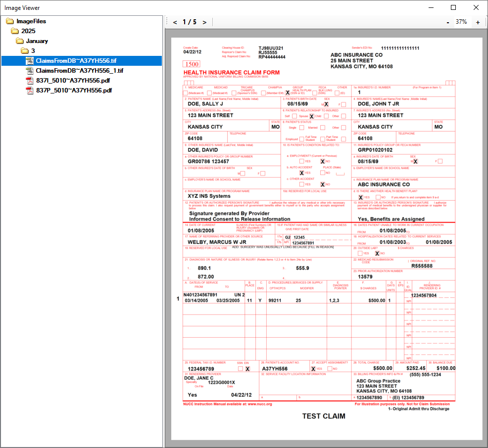Click original ref number R555588

click(422, 266)
